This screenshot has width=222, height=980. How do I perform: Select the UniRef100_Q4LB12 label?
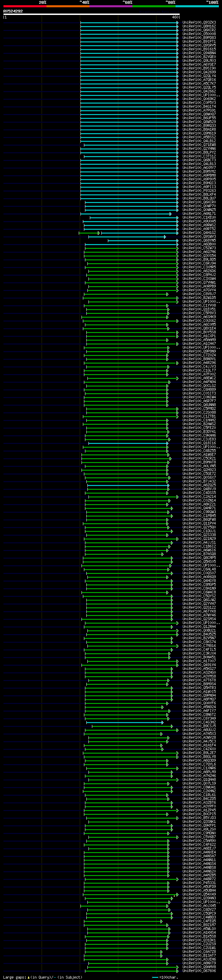[199, 141]
